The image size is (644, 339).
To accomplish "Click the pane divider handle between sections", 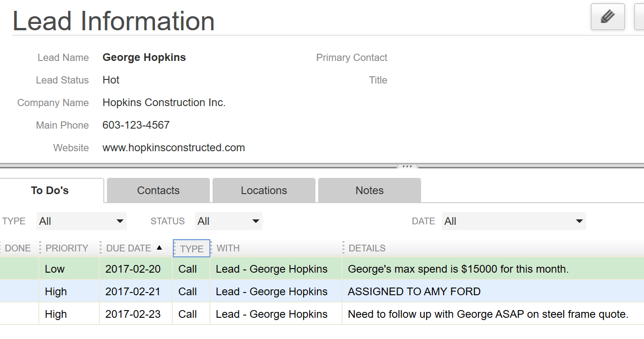I will click(407, 166).
